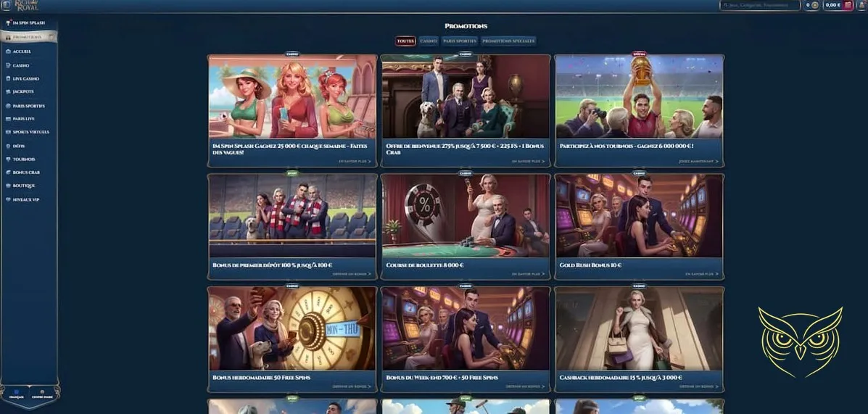Click Obtenir un bonus on Cashback hebdomadaire
868x414 pixels.
pos(700,386)
